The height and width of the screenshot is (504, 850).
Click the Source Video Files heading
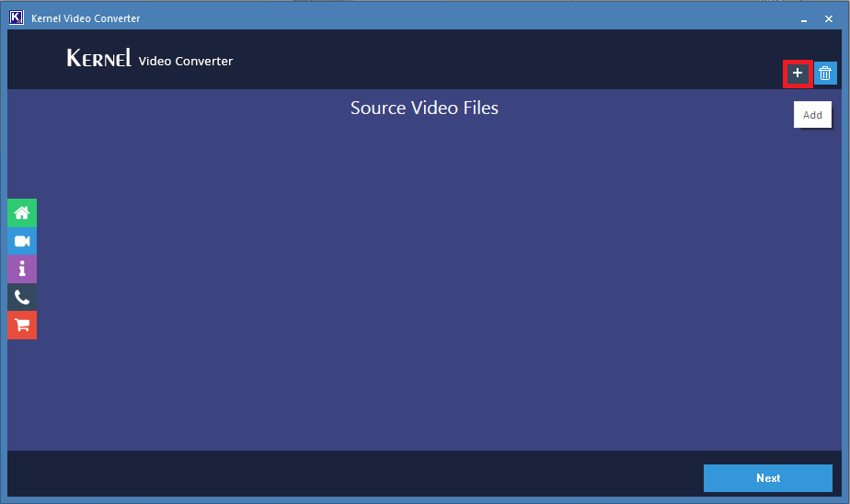(x=424, y=108)
